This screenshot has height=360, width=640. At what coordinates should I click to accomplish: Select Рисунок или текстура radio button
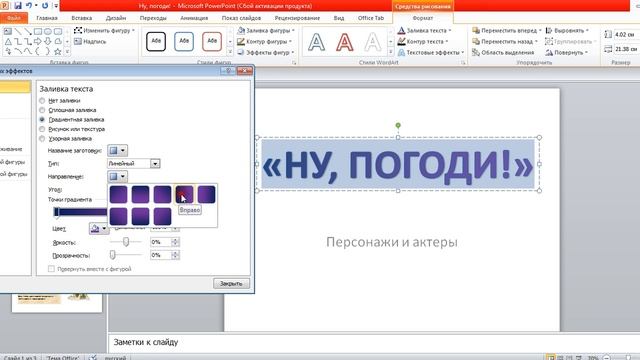click(x=42, y=129)
